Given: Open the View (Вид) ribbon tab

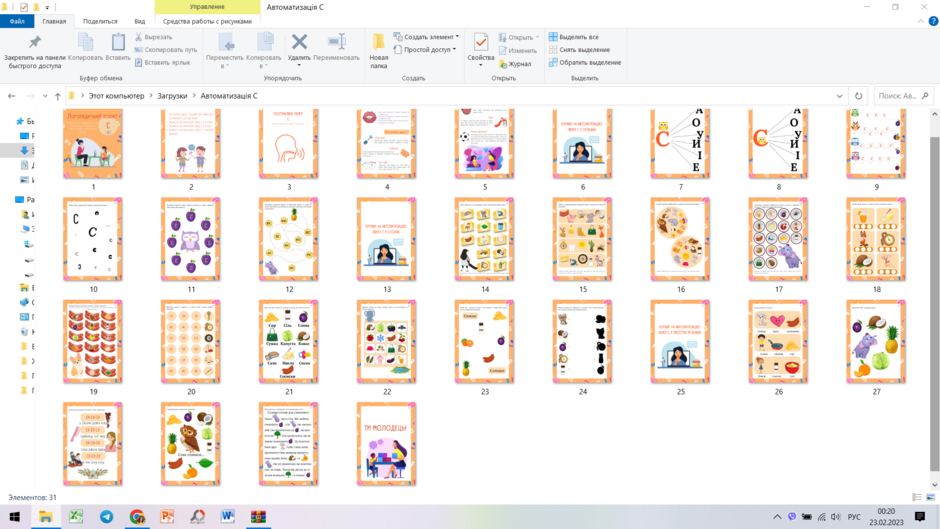Looking at the screenshot, I should (x=140, y=21).
